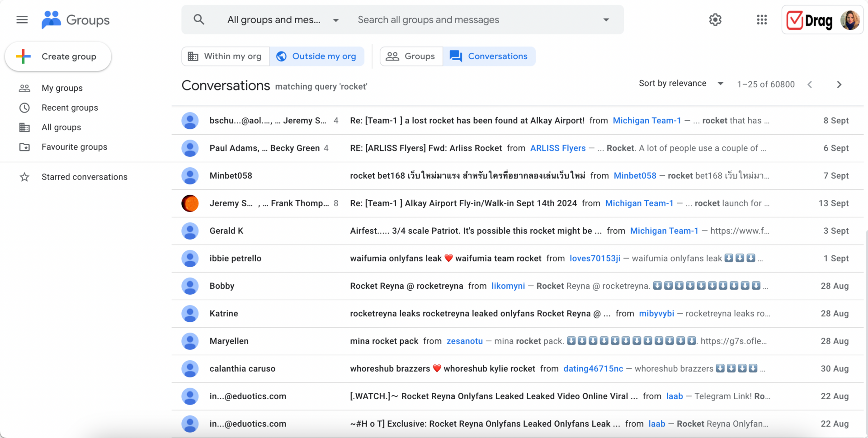This screenshot has width=868, height=438.
Task: Click the star icon beside Starred conversations
Action: 24,177
